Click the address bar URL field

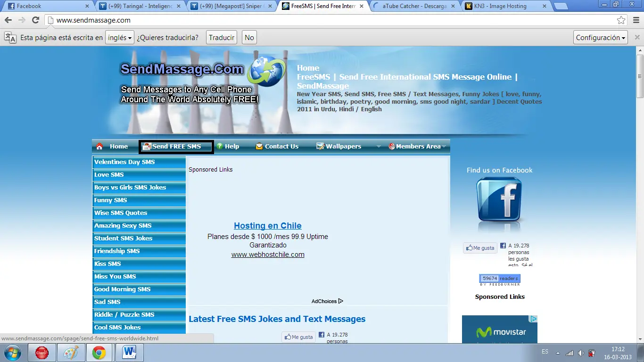pos(330,20)
